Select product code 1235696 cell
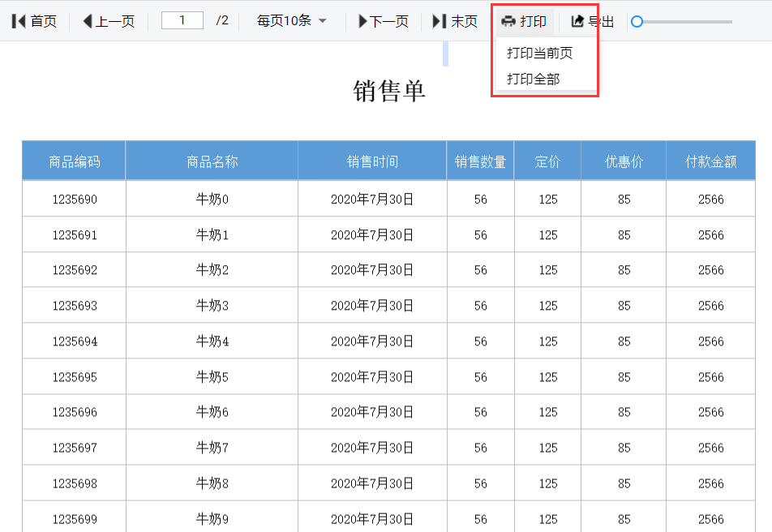772x532 pixels. (75, 412)
